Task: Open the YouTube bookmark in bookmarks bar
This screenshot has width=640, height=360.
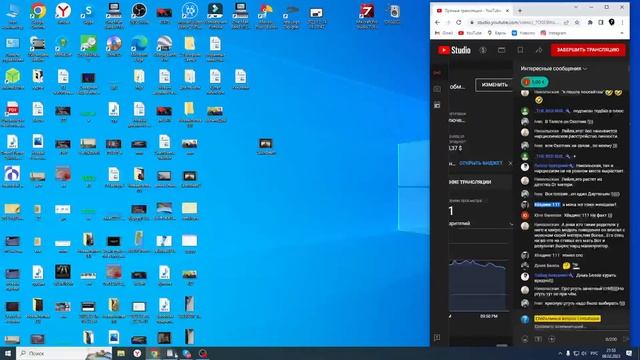Action: coord(470,33)
